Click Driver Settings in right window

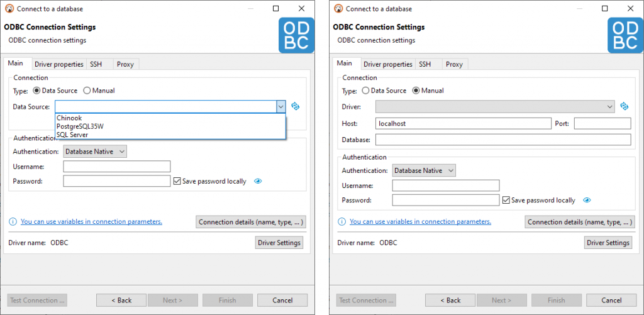point(608,243)
